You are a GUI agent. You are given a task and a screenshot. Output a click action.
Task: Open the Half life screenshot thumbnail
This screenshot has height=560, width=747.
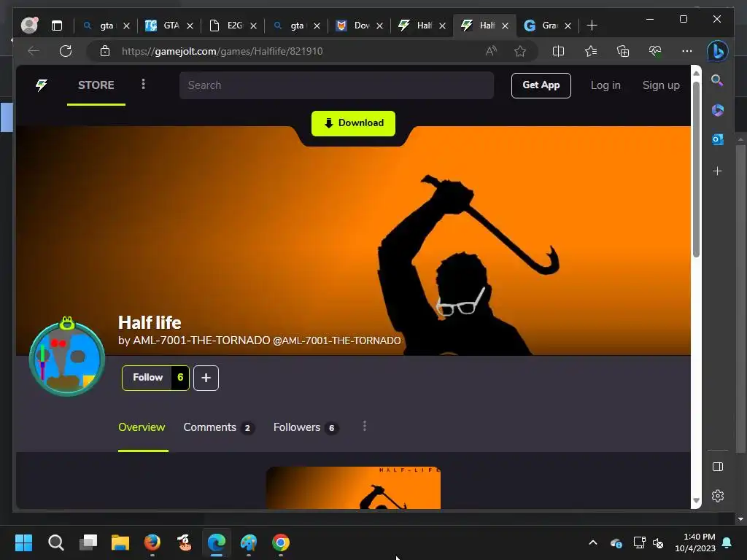353,488
